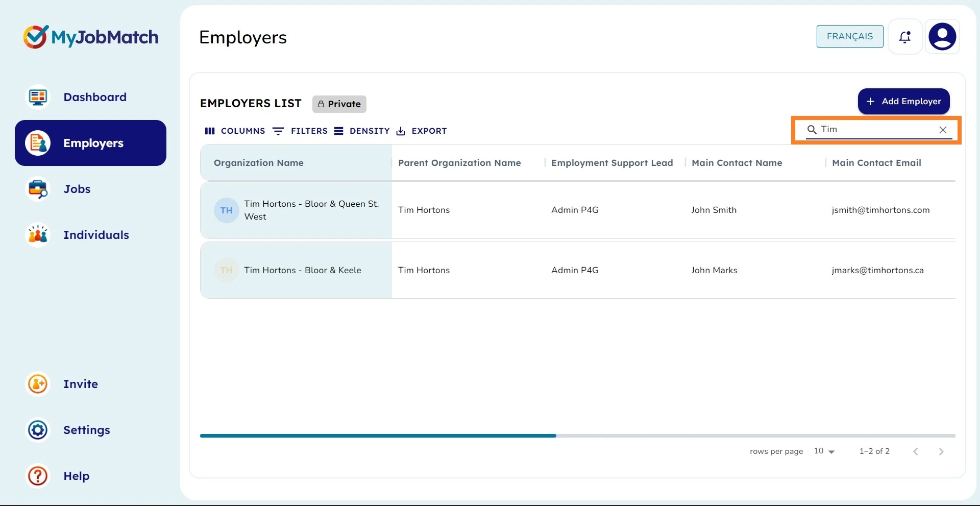Open the COLUMNS chooser
980x506 pixels.
(235, 131)
